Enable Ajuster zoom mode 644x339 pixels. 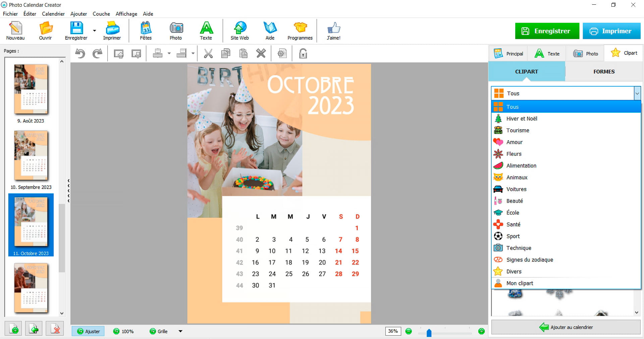coord(88,331)
